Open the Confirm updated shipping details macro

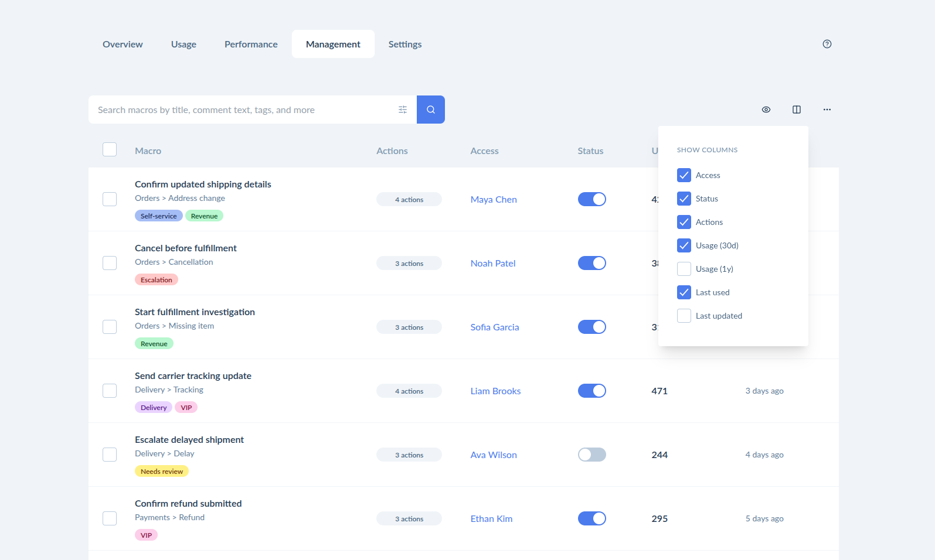coord(203,184)
